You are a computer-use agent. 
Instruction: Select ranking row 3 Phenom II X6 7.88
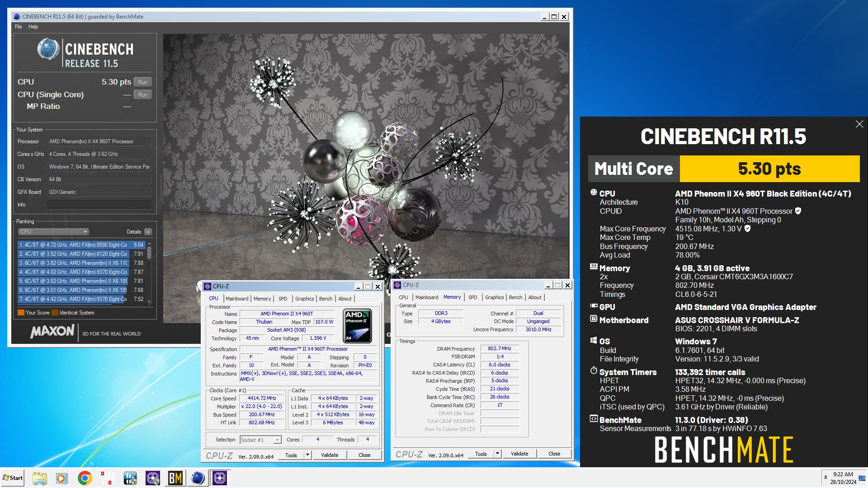81,263
